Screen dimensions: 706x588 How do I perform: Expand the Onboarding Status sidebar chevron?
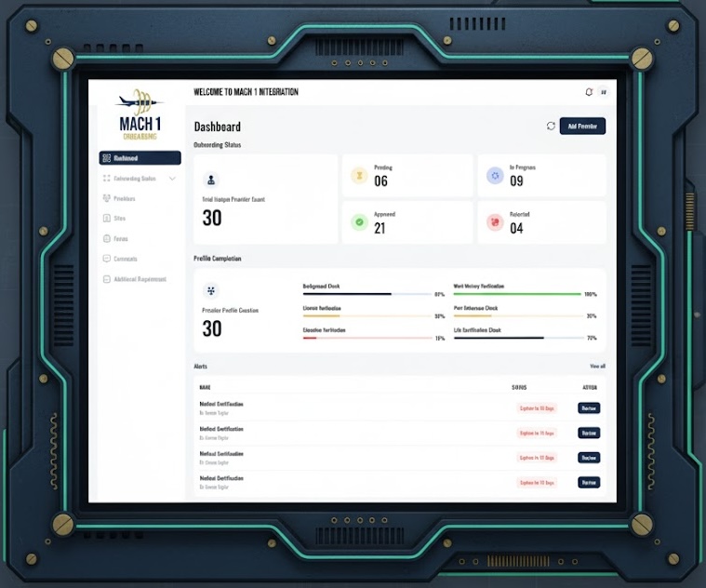pos(172,179)
